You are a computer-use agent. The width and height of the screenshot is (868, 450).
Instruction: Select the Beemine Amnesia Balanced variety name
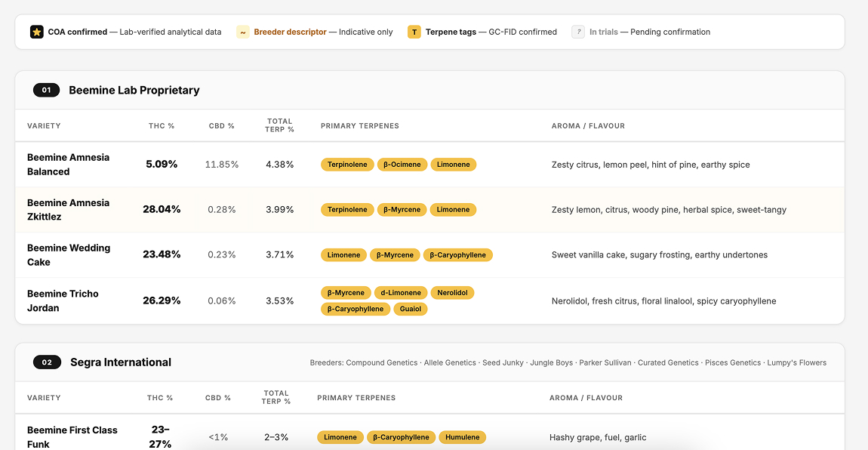point(68,165)
